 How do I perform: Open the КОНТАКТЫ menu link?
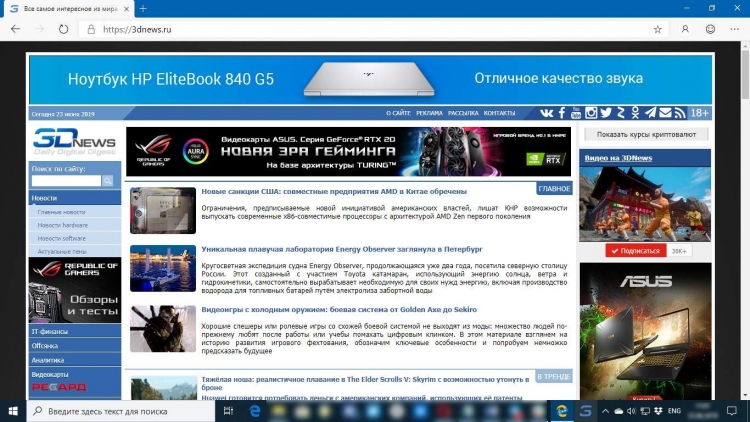(x=499, y=113)
